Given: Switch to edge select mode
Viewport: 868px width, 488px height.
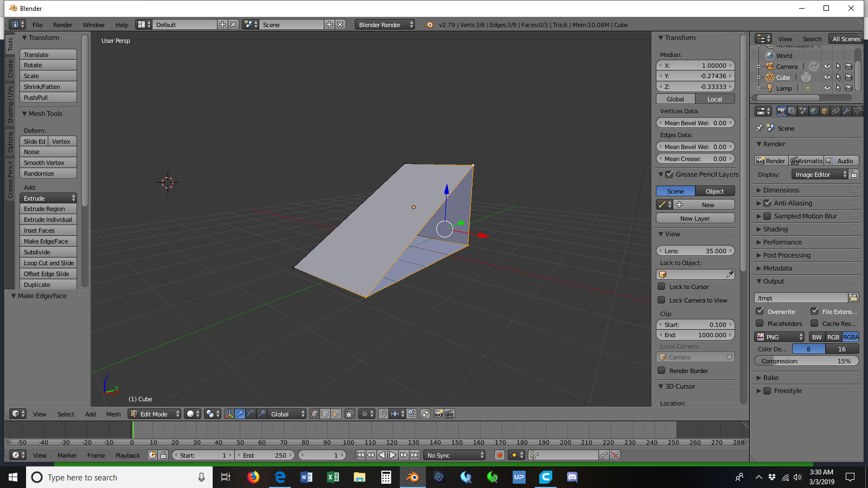Looking at the screenshot, I should (x=325, y=414).
